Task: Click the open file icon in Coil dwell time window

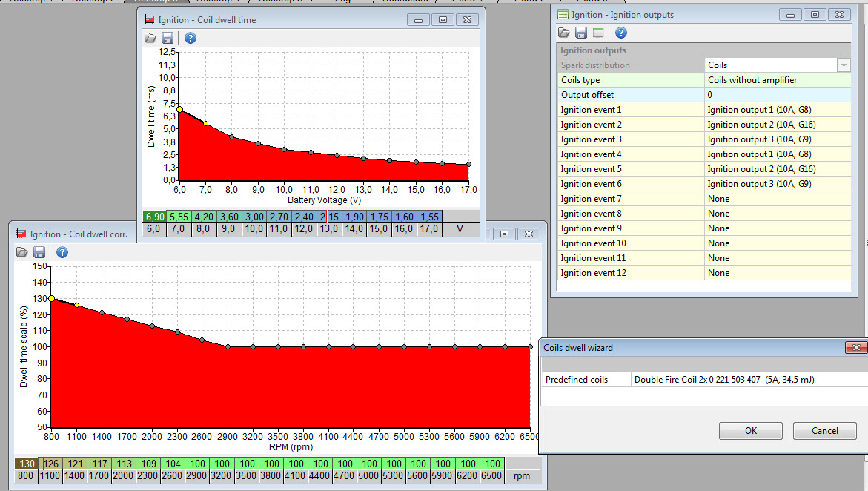Action: pyautogui.click(x=150, y=38)
